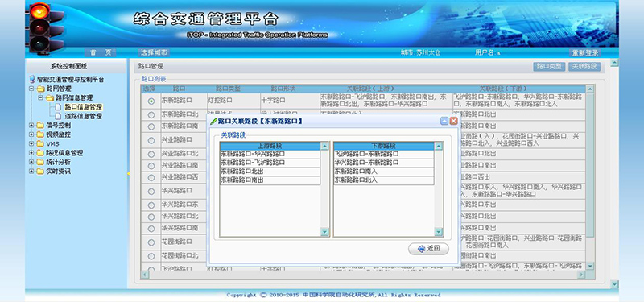Expand the 路况信息管理 tree node

pyautogui.click(x=31, y=153)
